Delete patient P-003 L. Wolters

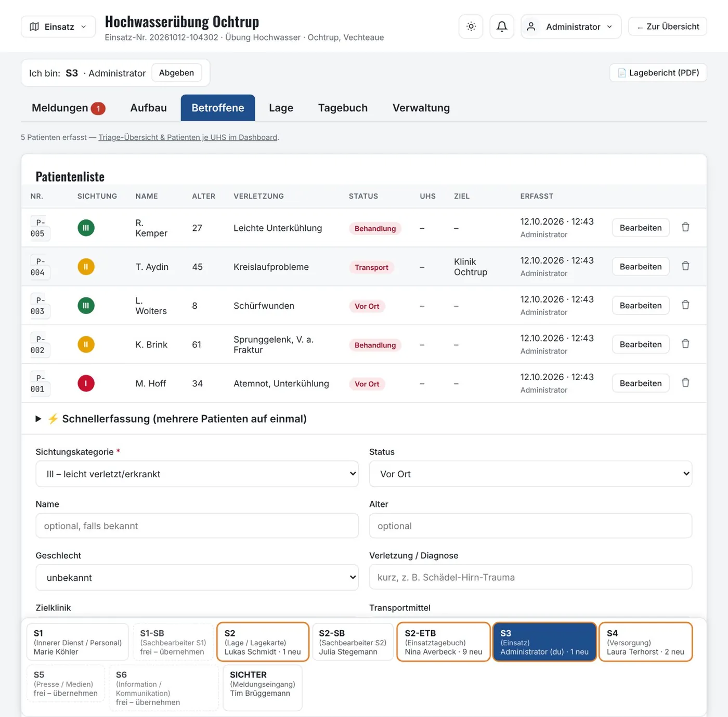[685, 305]
